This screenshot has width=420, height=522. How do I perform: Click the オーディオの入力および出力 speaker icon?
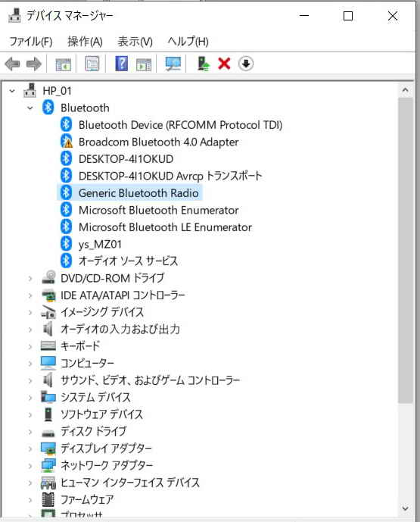48,329
